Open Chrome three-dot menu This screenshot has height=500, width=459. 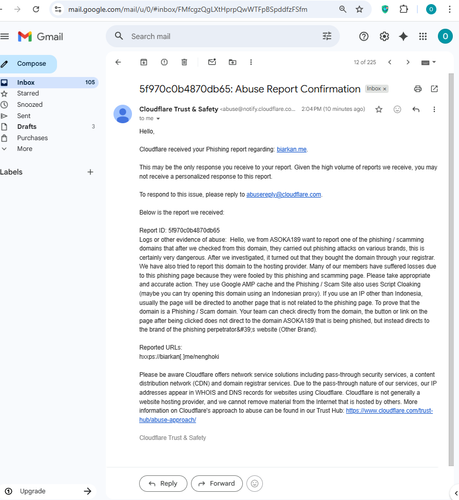coord(450,9)
